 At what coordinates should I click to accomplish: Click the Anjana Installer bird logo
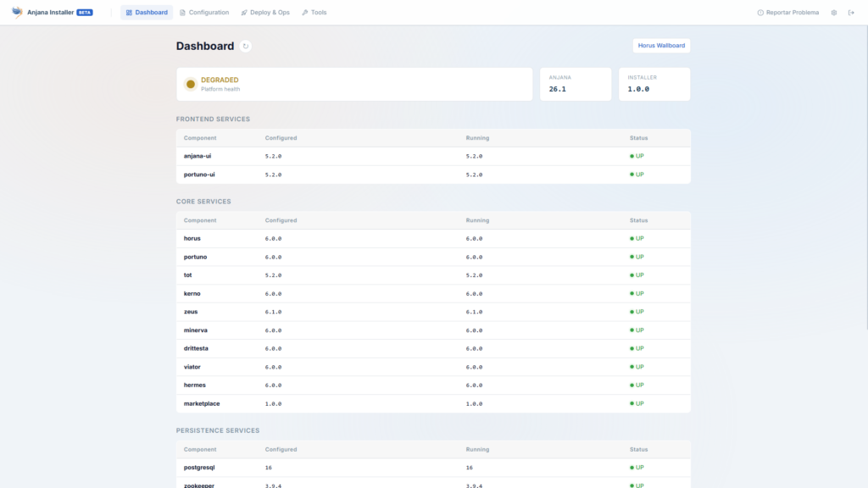pos(17,12)
